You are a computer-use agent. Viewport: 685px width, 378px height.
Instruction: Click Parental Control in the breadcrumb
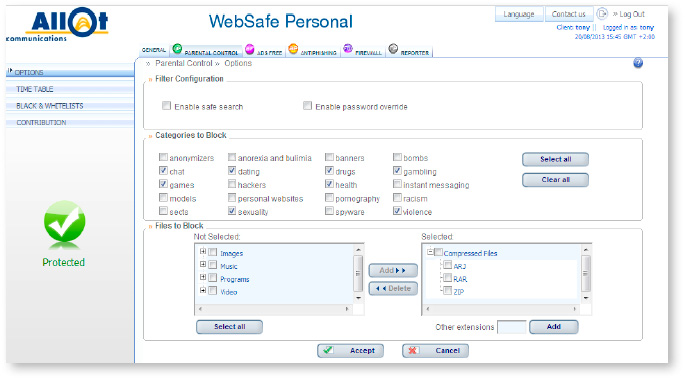[x=183, y=63]
